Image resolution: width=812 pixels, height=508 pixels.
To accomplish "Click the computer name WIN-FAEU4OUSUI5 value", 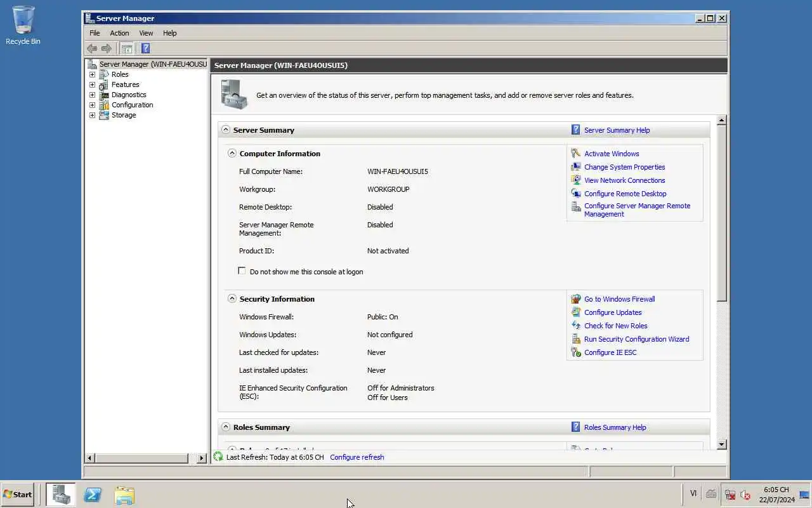I will click(x=398, y=171).
